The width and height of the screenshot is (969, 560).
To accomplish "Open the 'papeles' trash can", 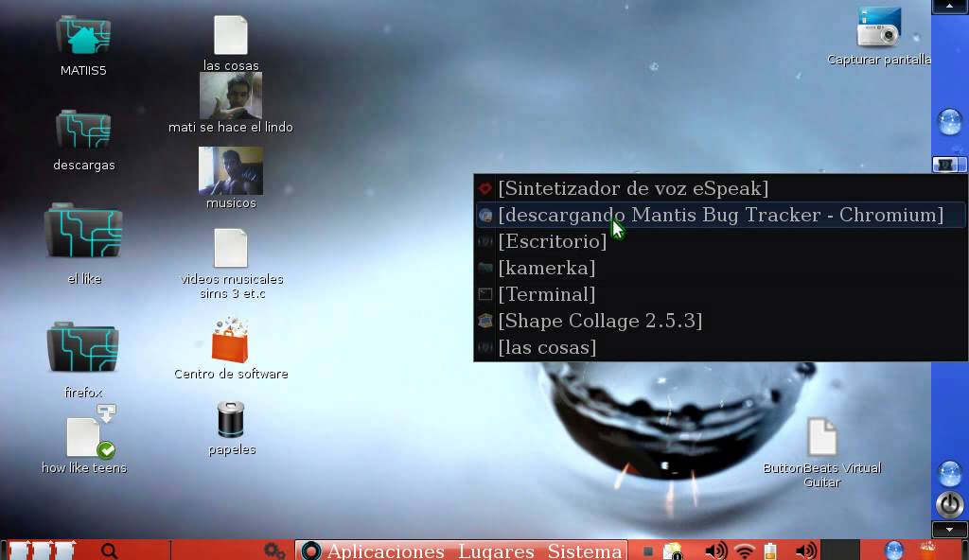I will click(231, 420).
